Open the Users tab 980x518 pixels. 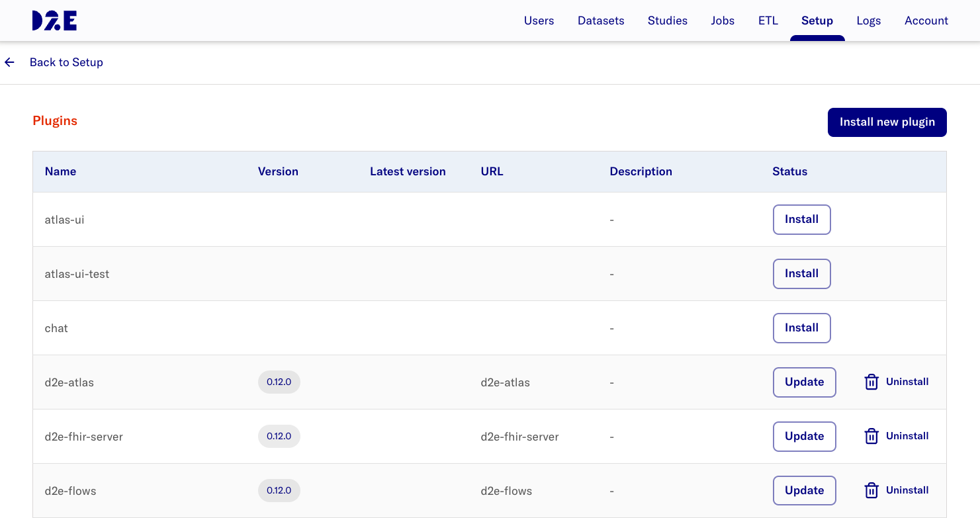(x=539, y=21)
